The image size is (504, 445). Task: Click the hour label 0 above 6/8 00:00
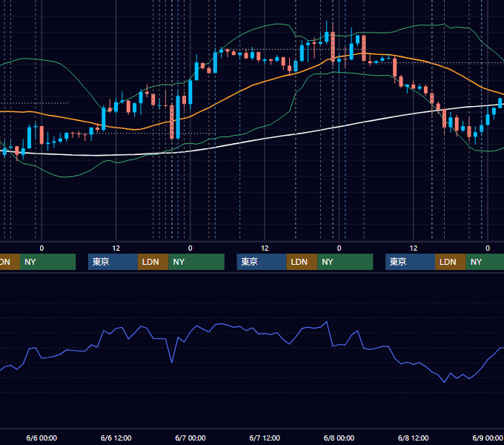point(339,248)
